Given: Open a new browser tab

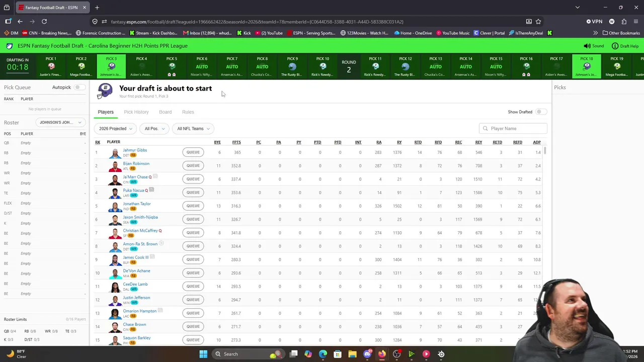Looking at the screenshot, I should [x=97, y=8].
